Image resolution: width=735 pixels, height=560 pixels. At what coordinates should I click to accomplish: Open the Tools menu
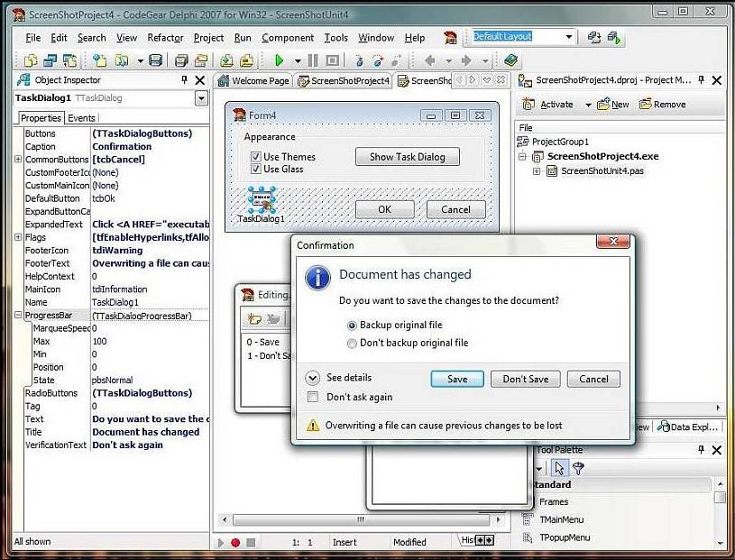pos(336,38)
